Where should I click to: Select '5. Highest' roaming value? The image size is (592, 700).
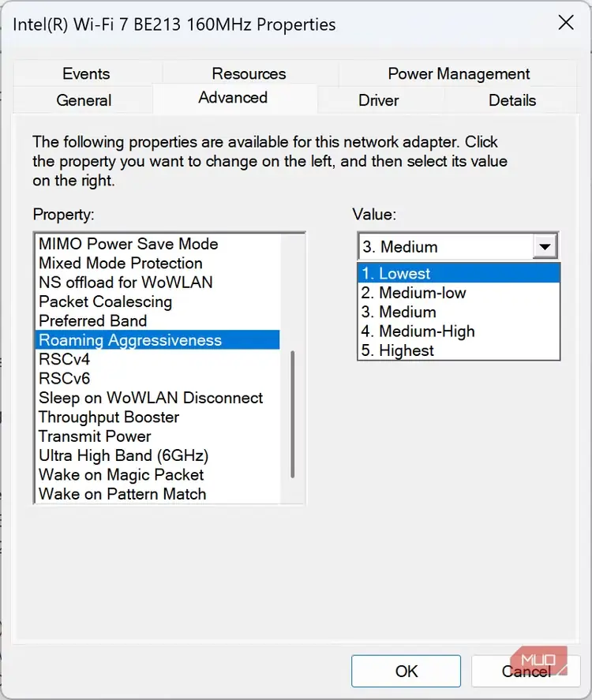pyautogui.click(x=459, y=350)
